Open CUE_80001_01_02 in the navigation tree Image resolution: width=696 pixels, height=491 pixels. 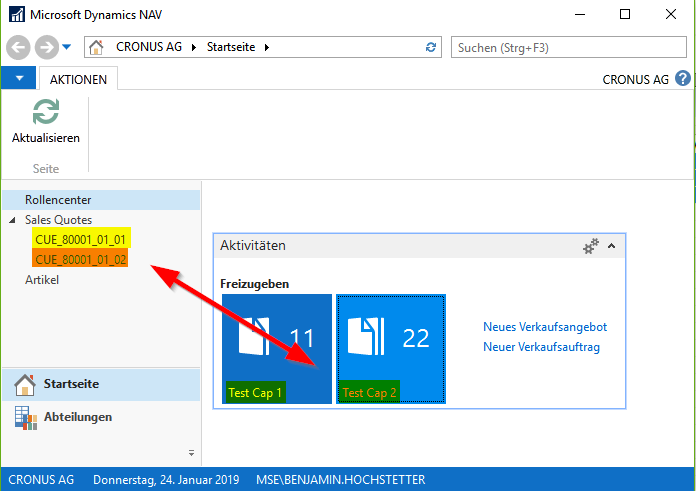[x=80, y=259]
